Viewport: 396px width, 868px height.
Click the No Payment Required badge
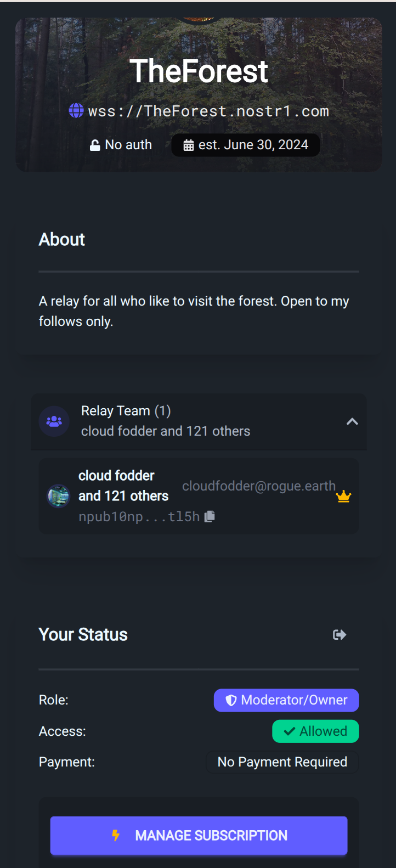tap(282, 762)
